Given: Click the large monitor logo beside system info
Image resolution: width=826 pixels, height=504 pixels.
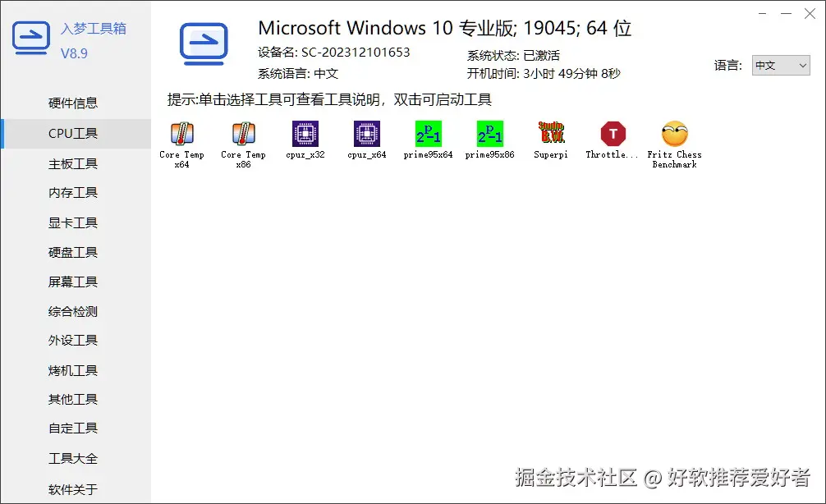Looking at the screenshot, I should pos(204,44).
